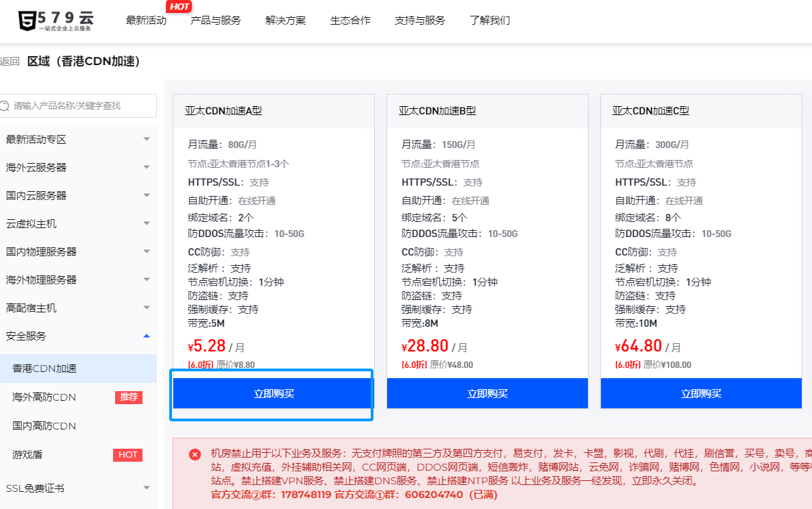Click the 推荐 badge beside 海外高防CDN
Viewport: 812px width, 509px height.
coord(128,397)
